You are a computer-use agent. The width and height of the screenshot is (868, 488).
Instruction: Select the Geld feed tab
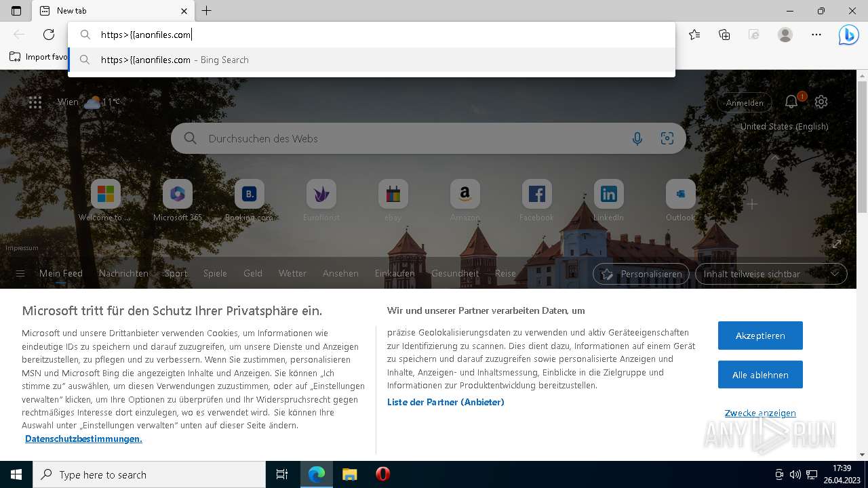click(253, 274)
